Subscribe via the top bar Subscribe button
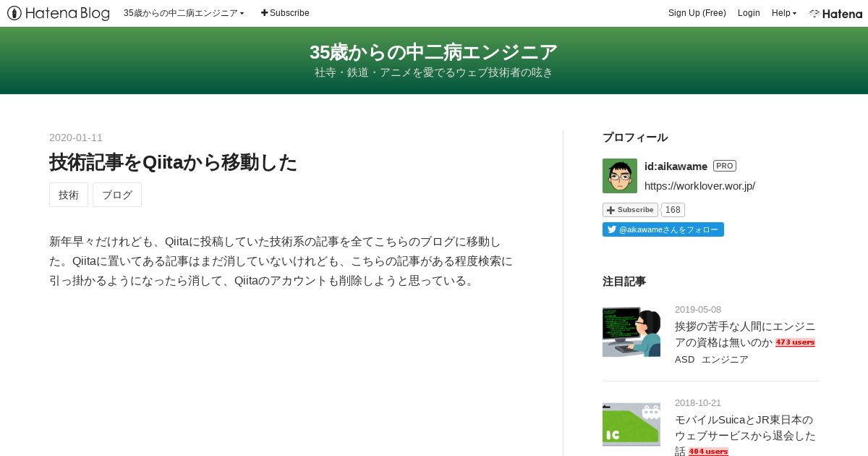Viewport: 868px width, 456px height. point(285,13)
